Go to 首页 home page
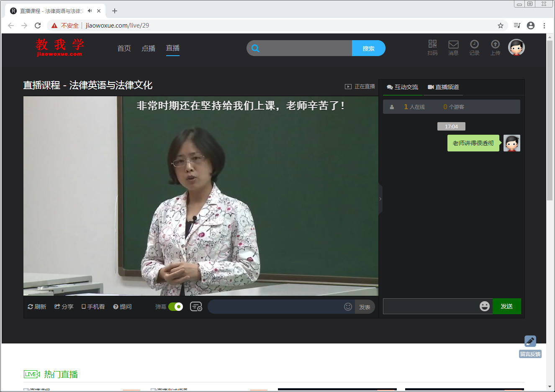The height and width of the screenshot is (392, 555). click(124, 49)
